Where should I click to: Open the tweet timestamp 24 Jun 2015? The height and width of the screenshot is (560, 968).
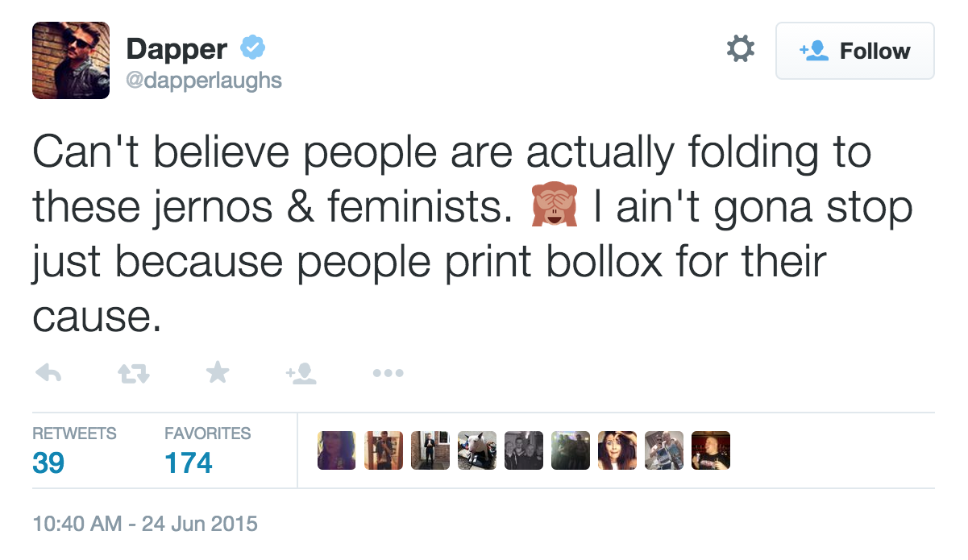145,524
